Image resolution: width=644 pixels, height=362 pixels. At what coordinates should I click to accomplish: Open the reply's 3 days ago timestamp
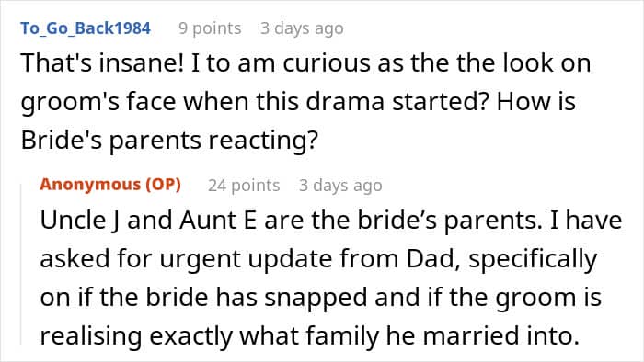(x=340, y=186)
